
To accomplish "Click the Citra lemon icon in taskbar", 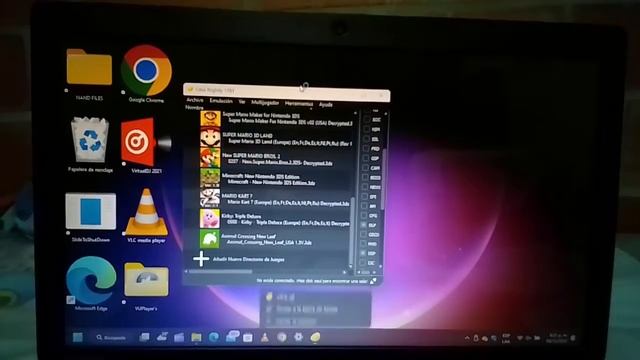I will [x=315, y=337].
